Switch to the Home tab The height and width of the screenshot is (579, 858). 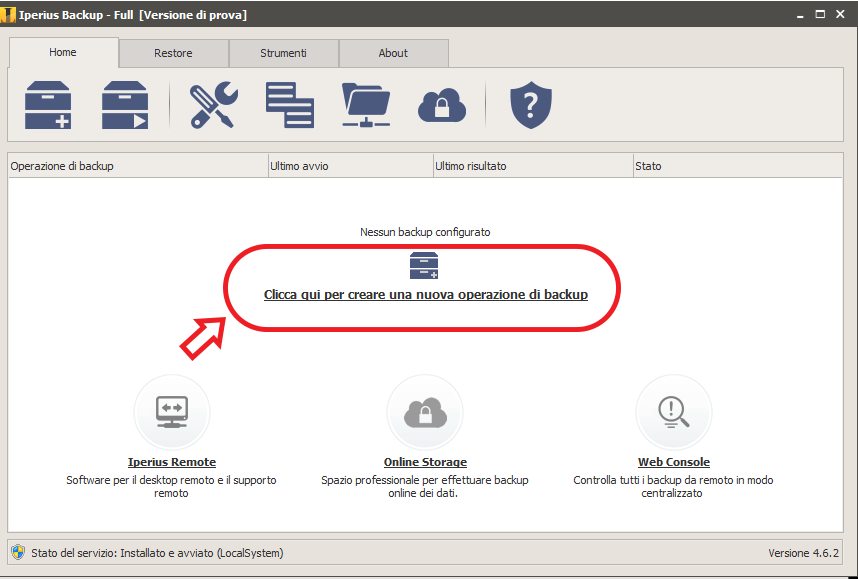coord(63,53)
